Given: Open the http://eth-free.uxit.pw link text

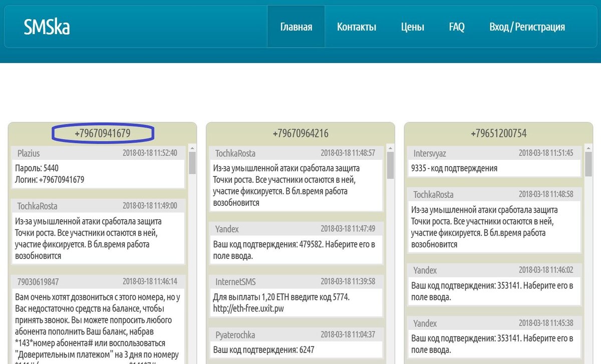Looking at the screenshot, I should pyautogui.click(x=248, y=308).
